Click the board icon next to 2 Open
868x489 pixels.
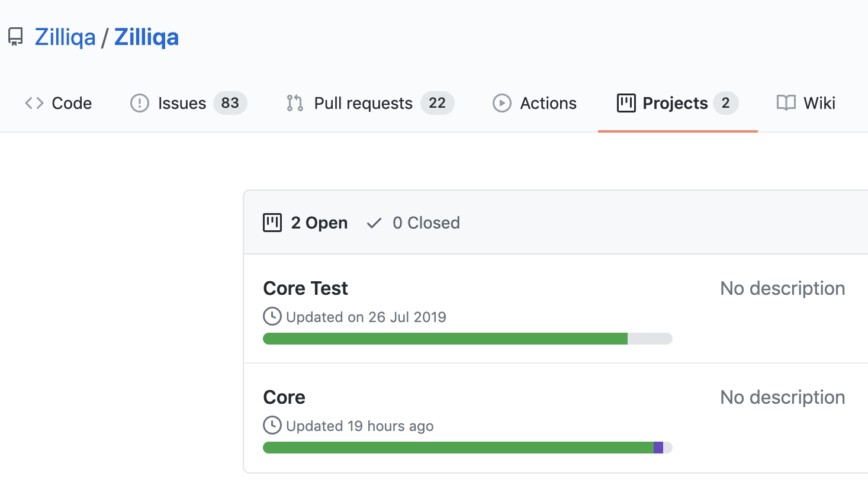pos(272,223)
